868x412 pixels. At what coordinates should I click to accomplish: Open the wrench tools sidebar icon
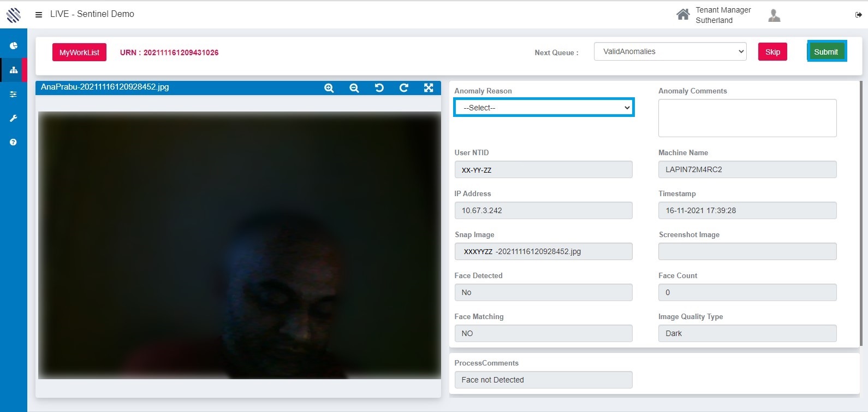[14, 118]
